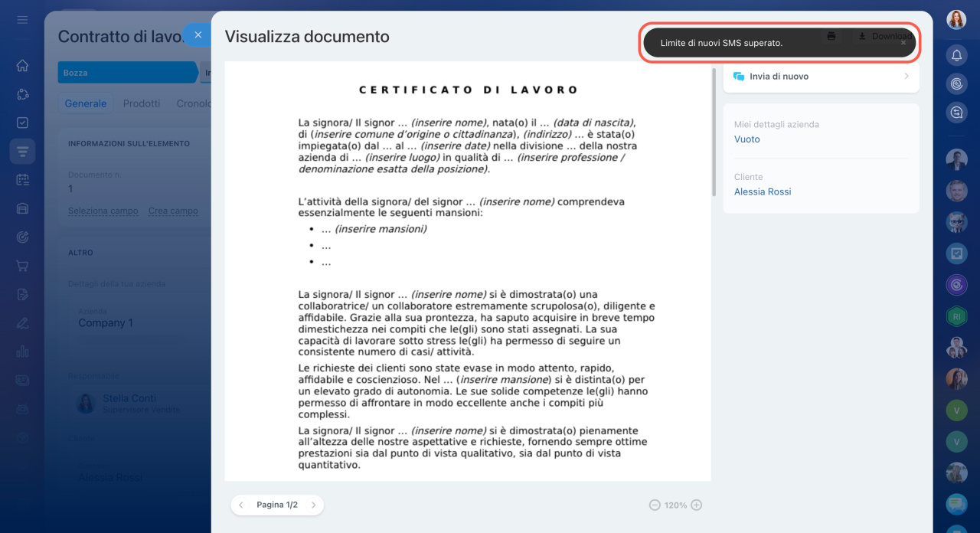Screen dimensions: 980x533
Task: Switch to the Prodotti tab
Action: point(142,103)
